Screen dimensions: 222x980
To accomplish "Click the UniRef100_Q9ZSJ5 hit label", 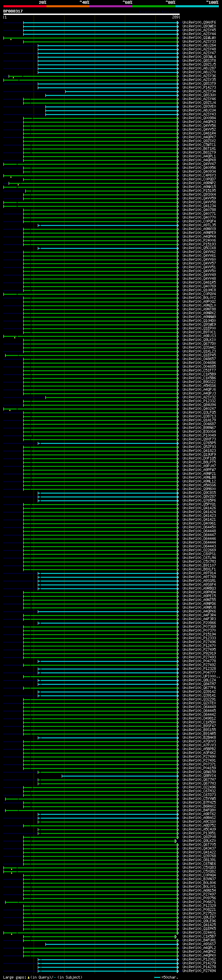I will point(199,64).
